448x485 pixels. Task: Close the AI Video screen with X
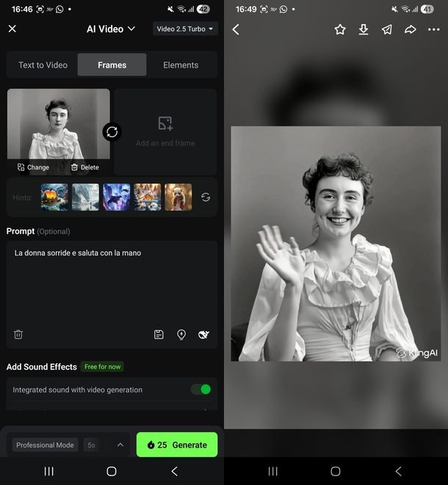[12, 29]
